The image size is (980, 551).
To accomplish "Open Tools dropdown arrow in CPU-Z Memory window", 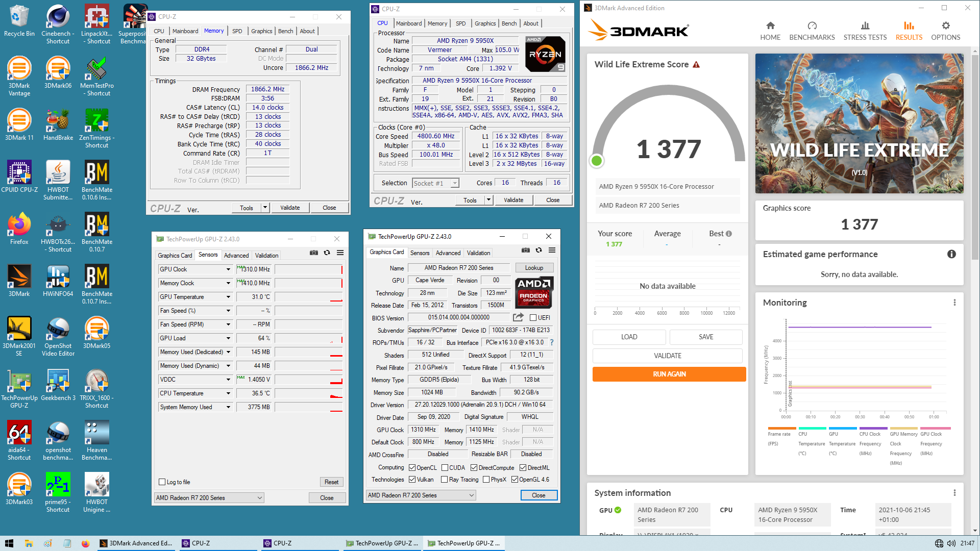I will (x=265, y=208).
